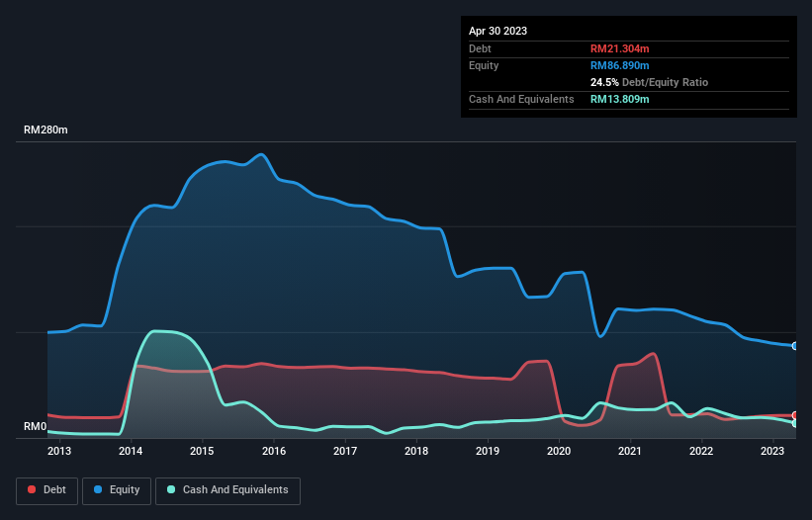
Task: Click the Apr 30 2023 tooltip date
Action: click(497, 31)
